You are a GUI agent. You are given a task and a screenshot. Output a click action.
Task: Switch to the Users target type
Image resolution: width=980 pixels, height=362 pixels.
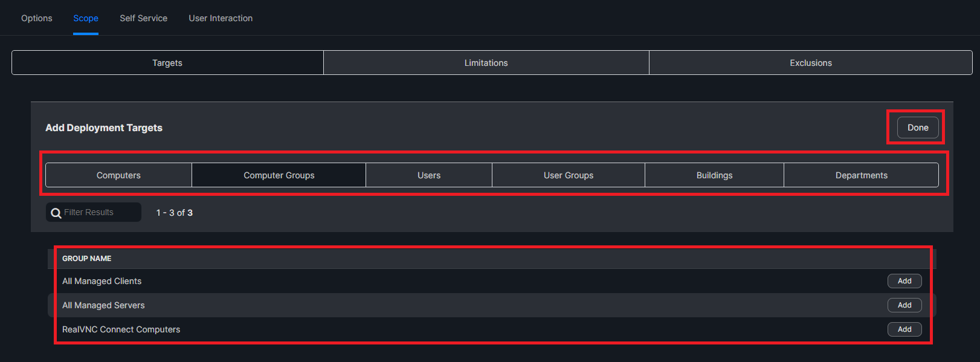429,175
